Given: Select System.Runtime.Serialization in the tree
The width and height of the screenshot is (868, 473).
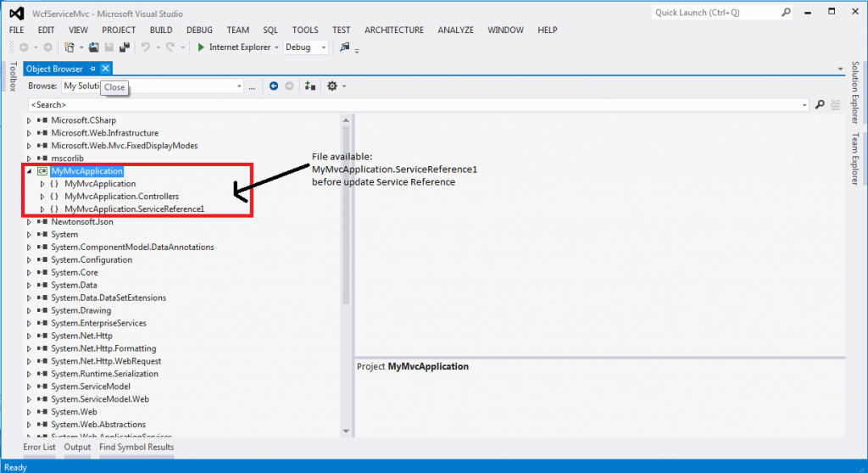Looking at the screenshot, I should click(104, 374).
